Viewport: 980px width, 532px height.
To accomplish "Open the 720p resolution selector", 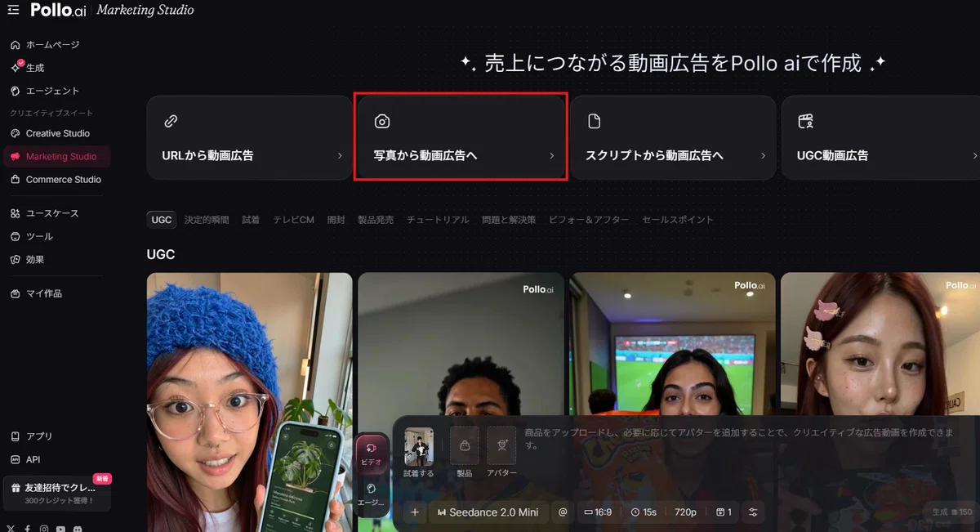I will pyautogui.click(x=685, y=512).
